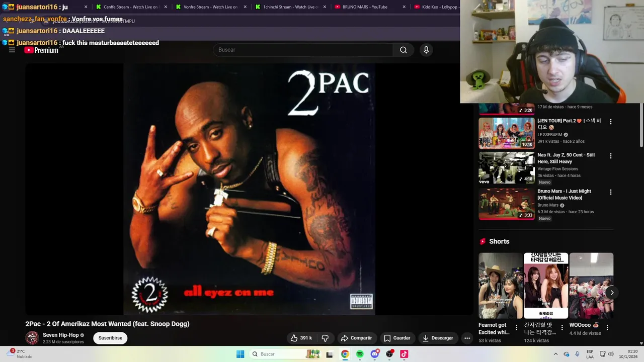Click the Buscar search field on YouTube

pyautogui.click(x=303, y=50)
